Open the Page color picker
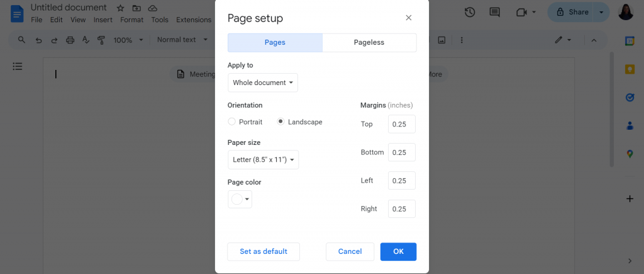This screenshot has width=644, height=274. [240, 199]
